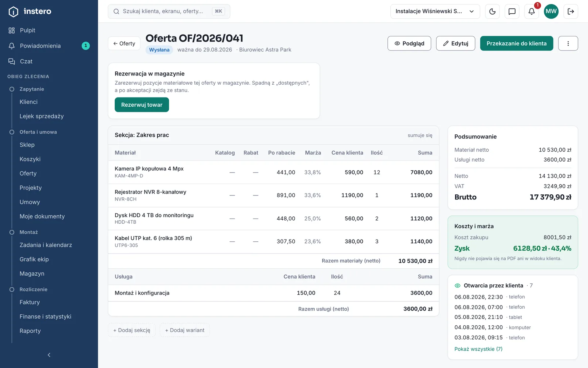The height and width of the screenshot is (368, 588).
Task: Open the chat bubble icon in header
Action: pyautogui.click(x=512, y=11)
